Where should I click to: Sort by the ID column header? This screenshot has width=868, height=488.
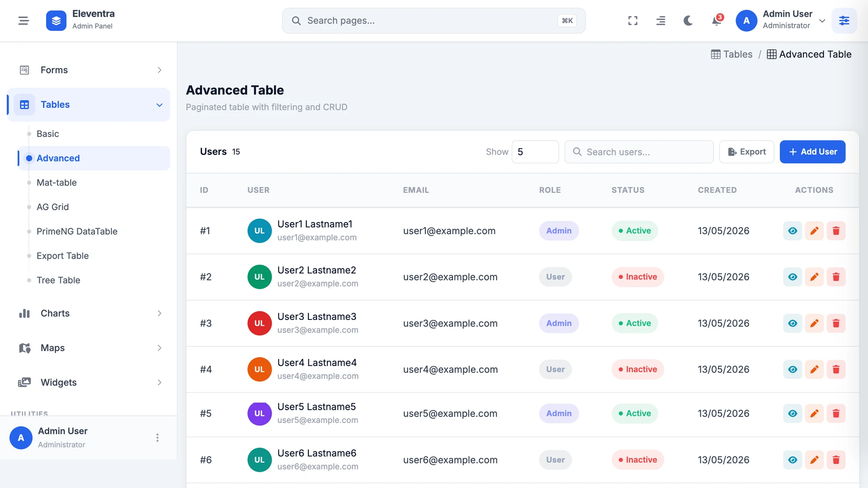click(x=204, y=190)
